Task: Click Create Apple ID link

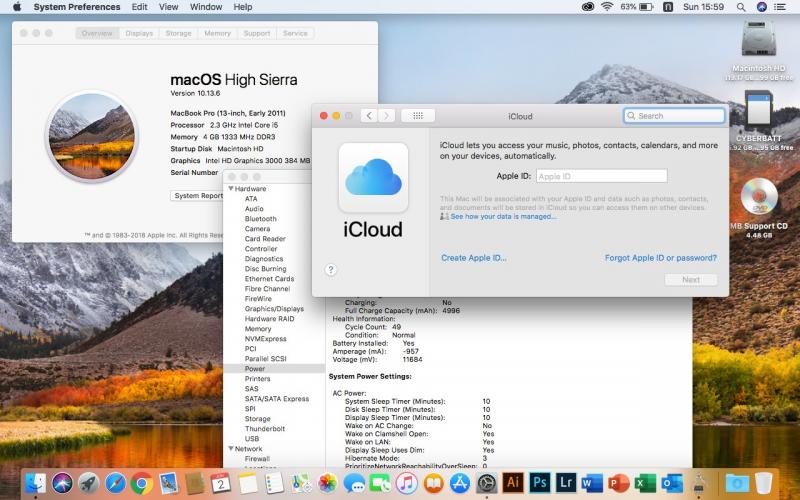Action: tap(473, 258)
